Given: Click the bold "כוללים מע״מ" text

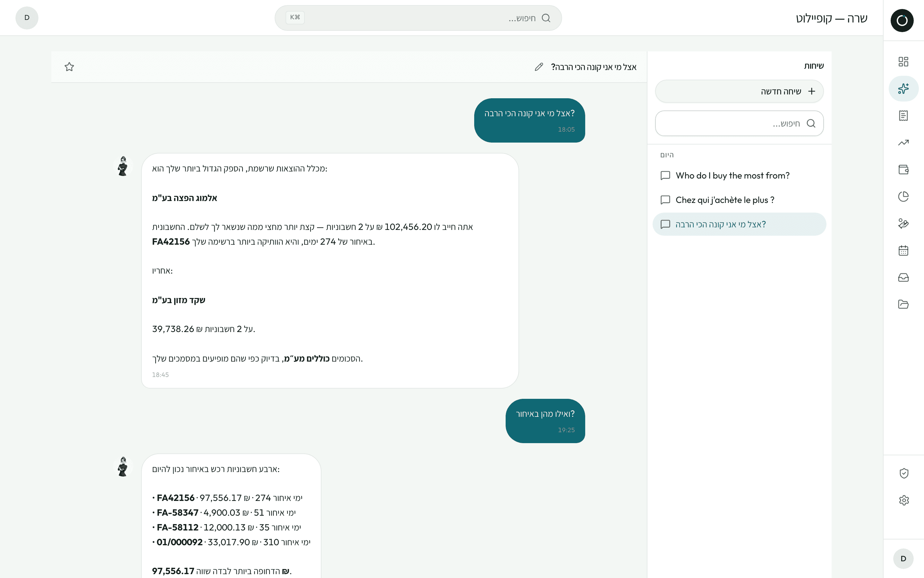Looking at the screenshot, I should 307,358.
